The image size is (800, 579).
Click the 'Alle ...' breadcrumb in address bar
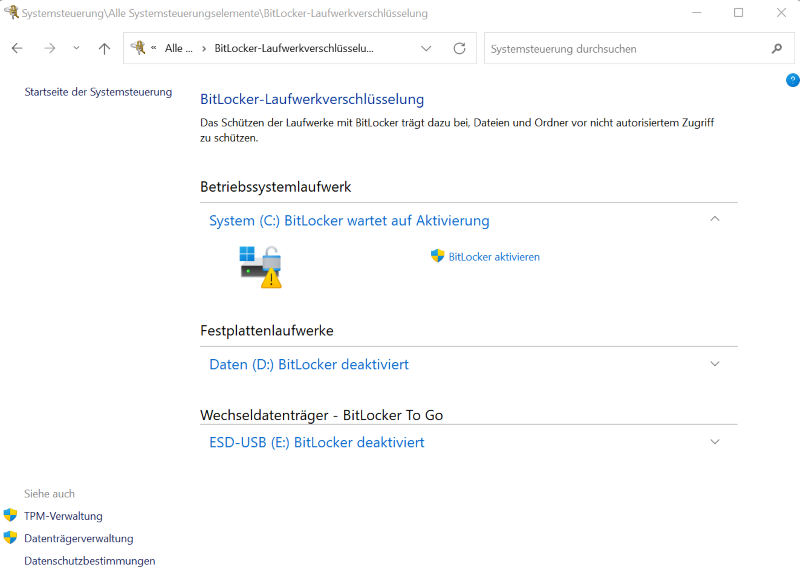tap(178, 48)
